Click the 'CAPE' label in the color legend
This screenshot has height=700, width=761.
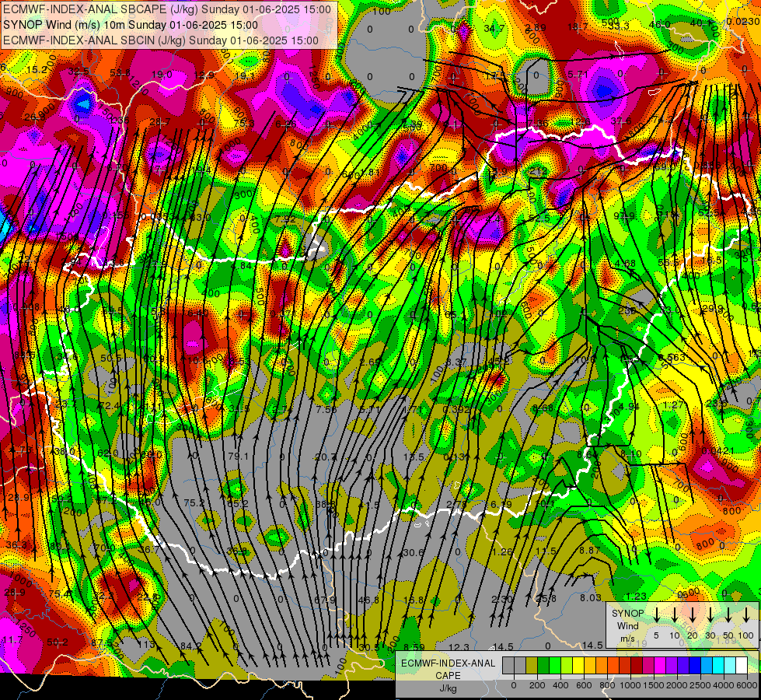coord(448,676)
